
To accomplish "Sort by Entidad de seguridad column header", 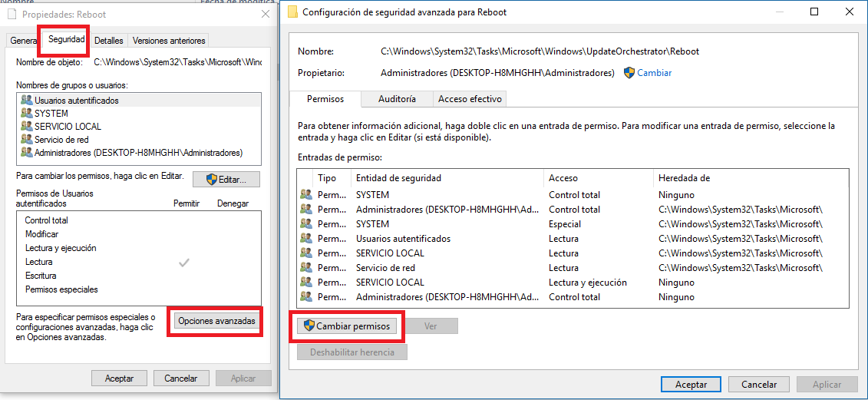I will [x=447, y=178].
